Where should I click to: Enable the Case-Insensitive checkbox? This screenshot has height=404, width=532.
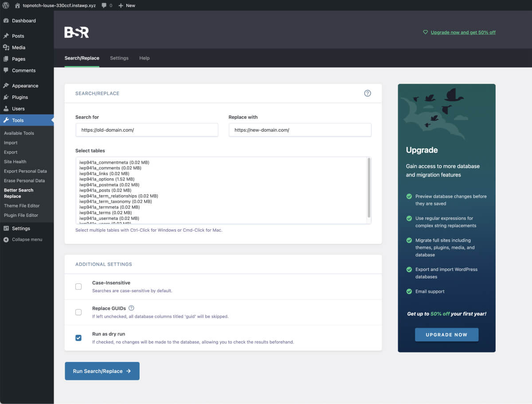[78, 286]
